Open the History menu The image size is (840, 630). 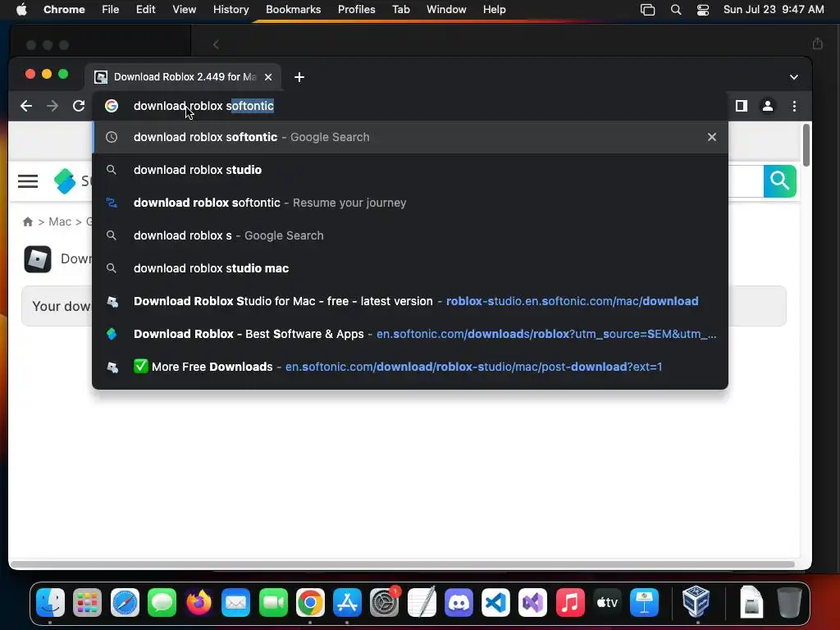click(x=231, y=10)
